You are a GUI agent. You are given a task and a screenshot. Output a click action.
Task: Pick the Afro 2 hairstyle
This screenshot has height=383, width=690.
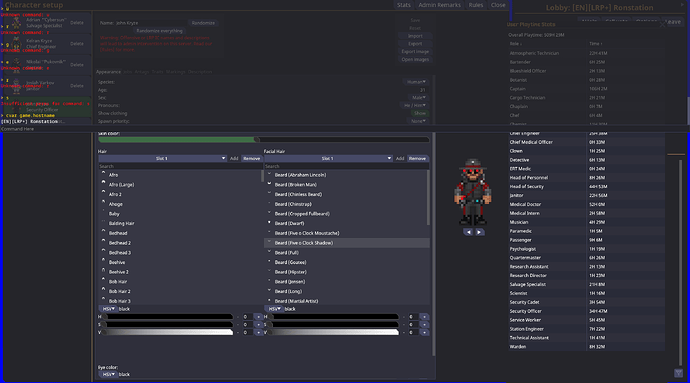(180, 194)
